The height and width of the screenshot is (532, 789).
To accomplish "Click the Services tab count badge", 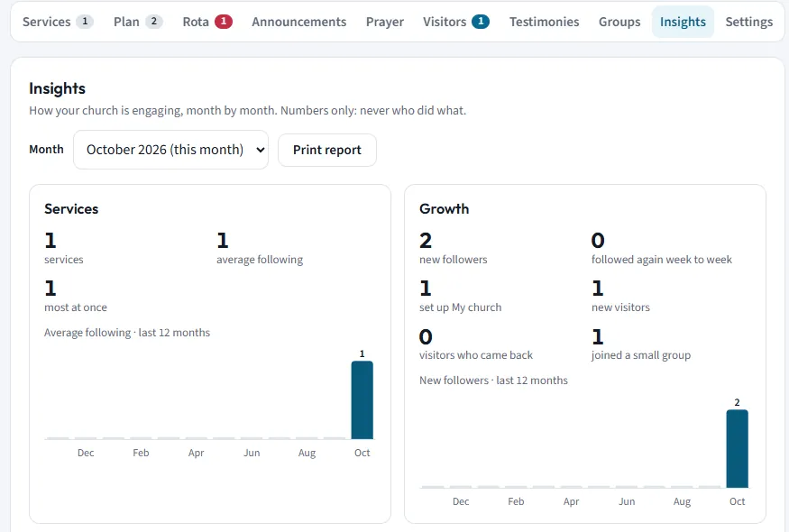I will click(x=85, y=21).
